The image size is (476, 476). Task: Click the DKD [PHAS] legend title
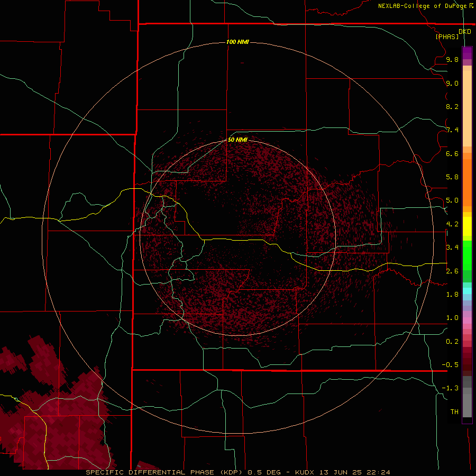coord(453,34)
